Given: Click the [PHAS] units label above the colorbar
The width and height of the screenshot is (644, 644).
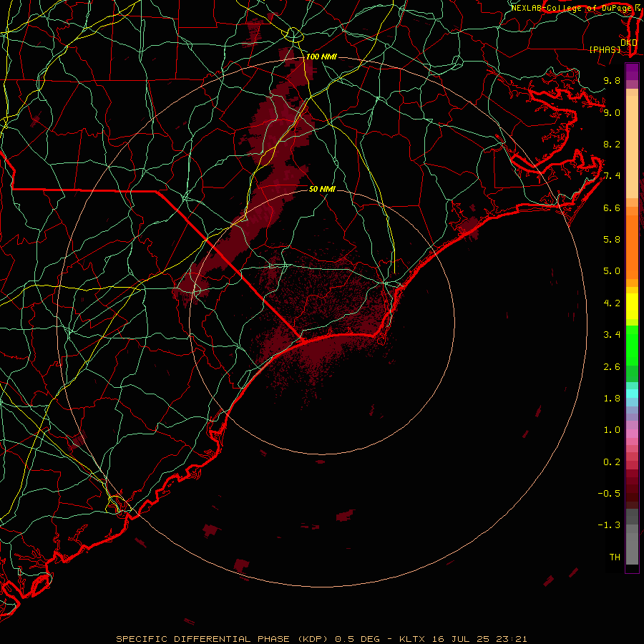Looking at the screenshot, I should [x=605, y=49].
